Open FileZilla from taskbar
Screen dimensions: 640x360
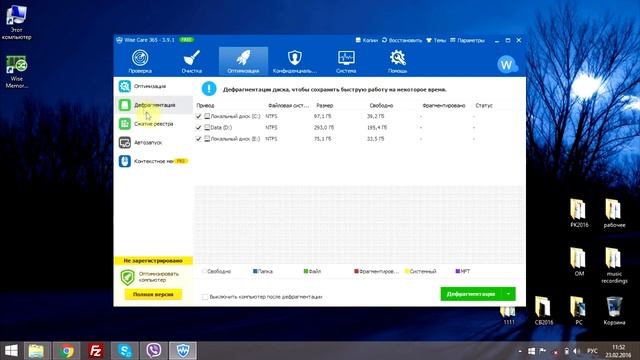tap(95, 351)
